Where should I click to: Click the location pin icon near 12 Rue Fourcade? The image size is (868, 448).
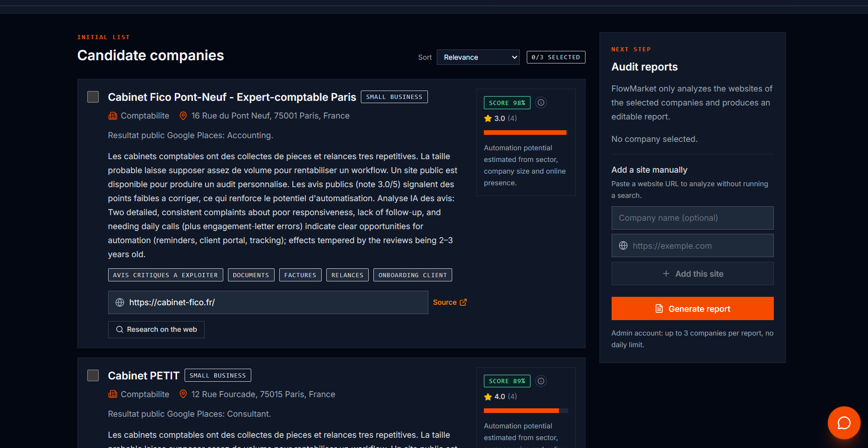click(x=183, y=394)
